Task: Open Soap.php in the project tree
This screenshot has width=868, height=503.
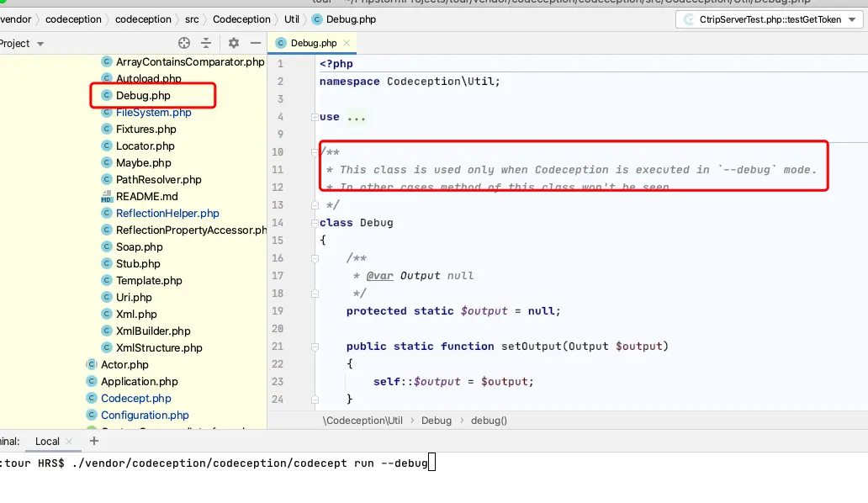Action: pos(139,247)
